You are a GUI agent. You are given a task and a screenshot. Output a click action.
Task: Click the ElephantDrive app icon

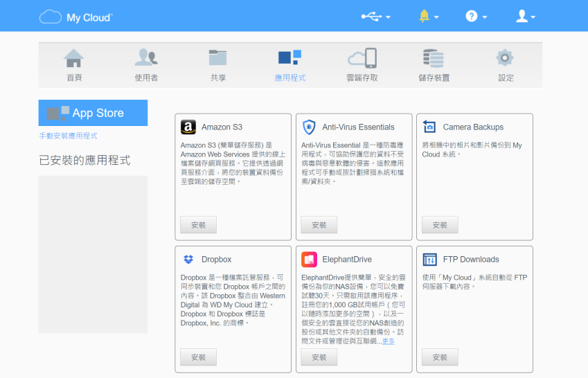[x=309, y=260]
